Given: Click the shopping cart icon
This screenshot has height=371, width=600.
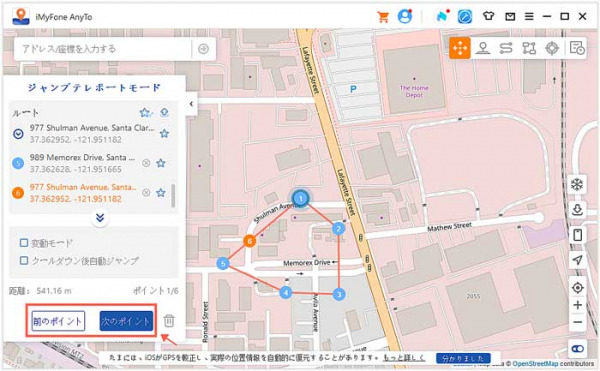Looking at the screenshot, I should [x=383, y=17].
